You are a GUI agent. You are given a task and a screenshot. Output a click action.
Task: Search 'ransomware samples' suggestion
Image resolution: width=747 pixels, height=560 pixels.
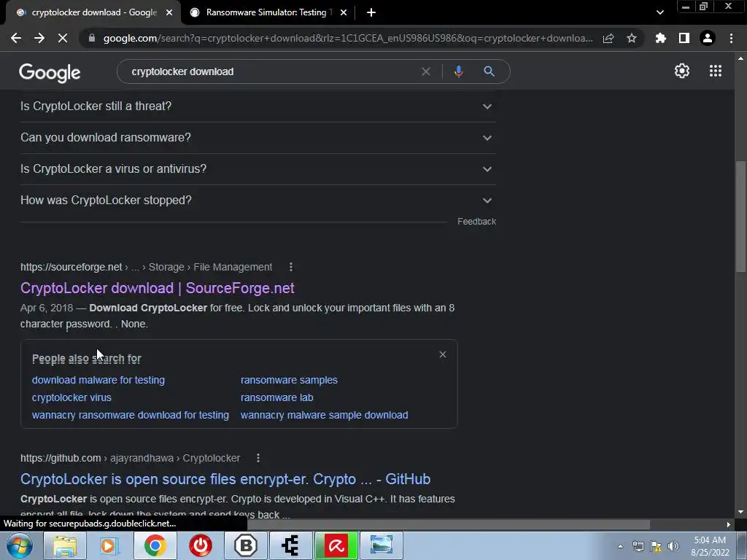coord(289,380)
